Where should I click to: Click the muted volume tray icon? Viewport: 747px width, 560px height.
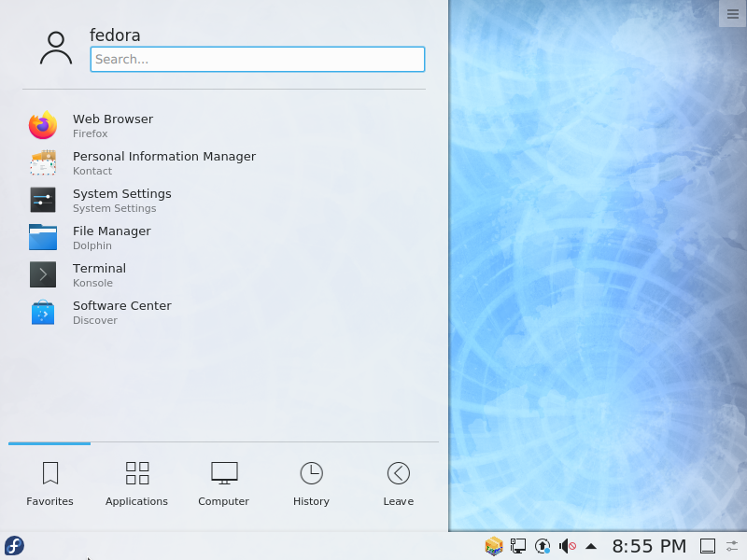pos(567,546)
